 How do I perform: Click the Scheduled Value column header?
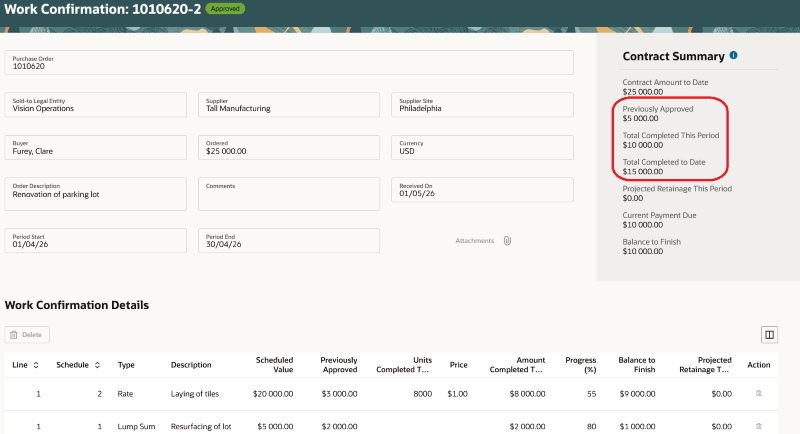(x=274, y=365)
